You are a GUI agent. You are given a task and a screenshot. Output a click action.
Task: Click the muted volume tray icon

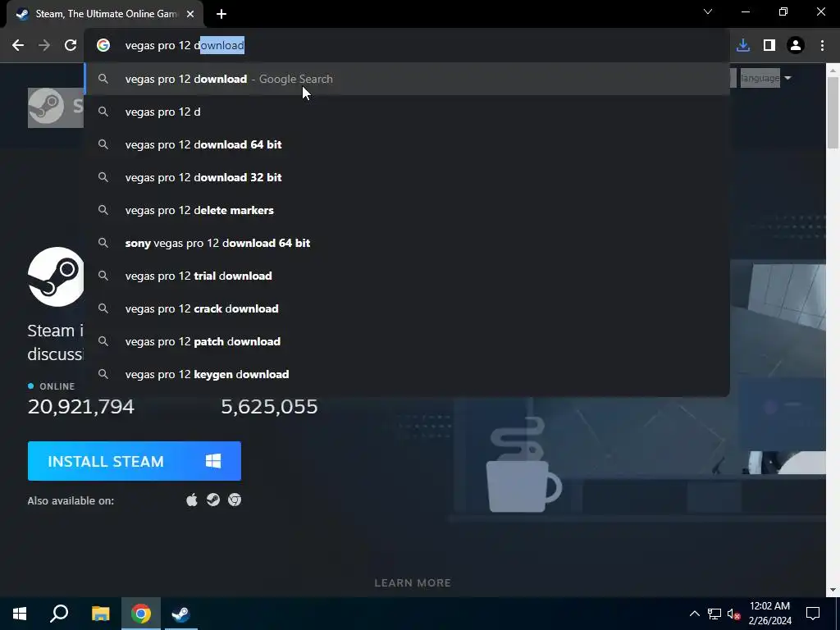coord(733,614)
